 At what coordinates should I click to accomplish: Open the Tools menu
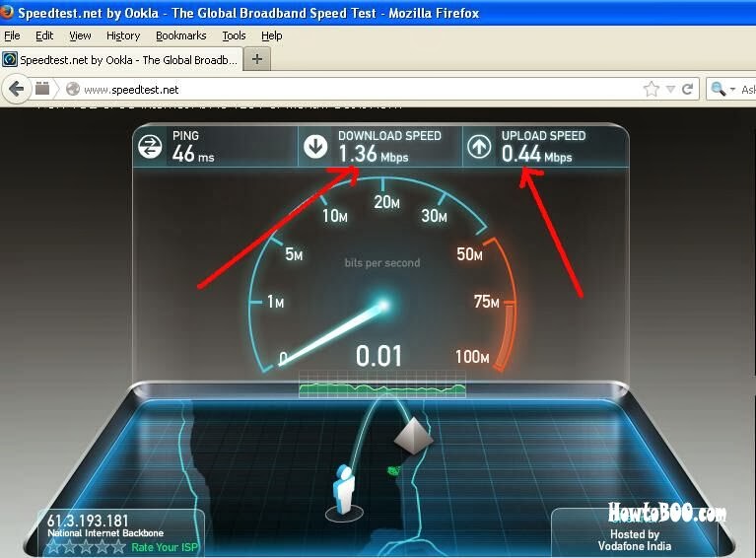tap(235, 35)
